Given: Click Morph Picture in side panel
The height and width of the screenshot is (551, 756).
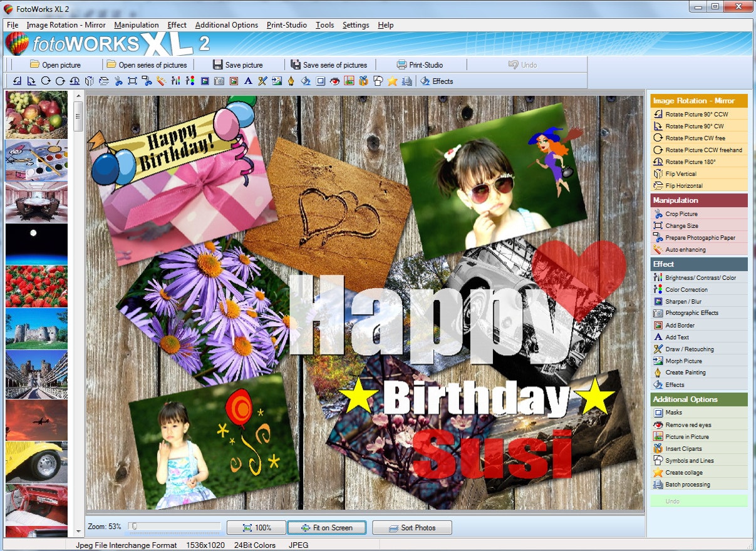Looking at the screenshot, I should pos(699,361).
